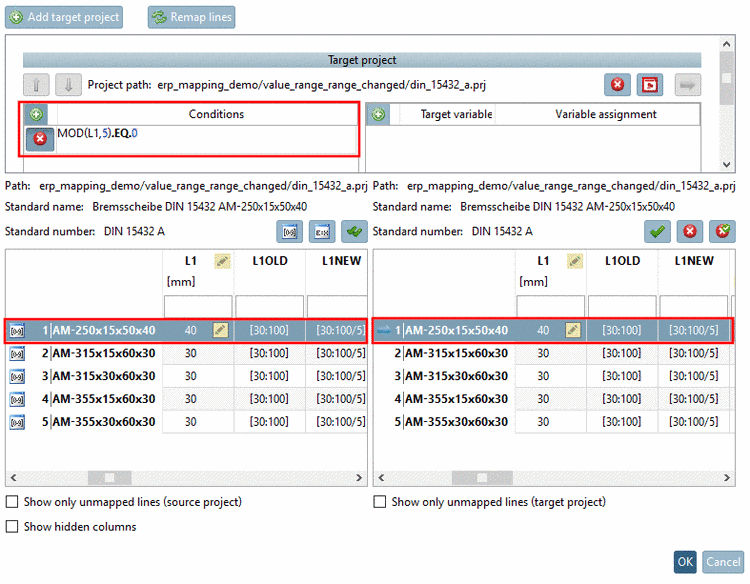The height and width of the screenshot is (584, 750).
Task: Click green checkmark icon in target panel
Action: [x=657, y=232]
